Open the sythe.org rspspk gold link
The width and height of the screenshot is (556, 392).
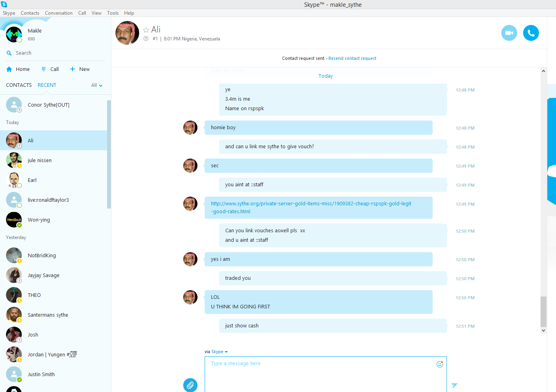pyautogui.click(x=311, y=207)
